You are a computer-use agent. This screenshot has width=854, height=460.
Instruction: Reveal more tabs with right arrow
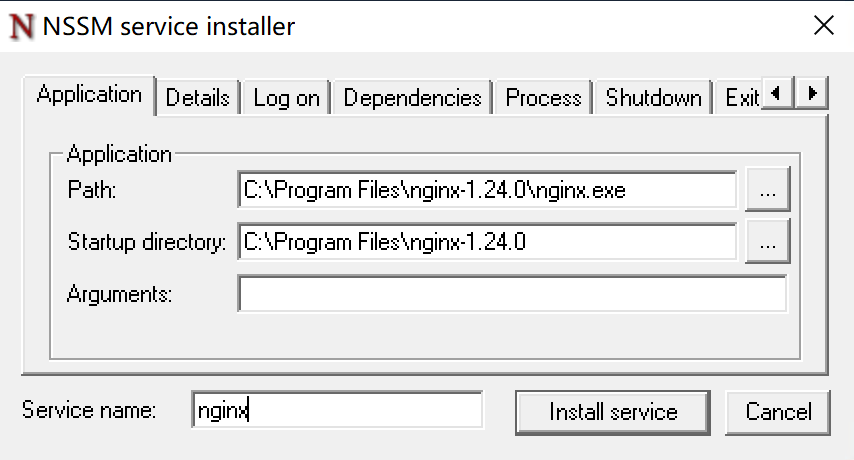(812, 94)
